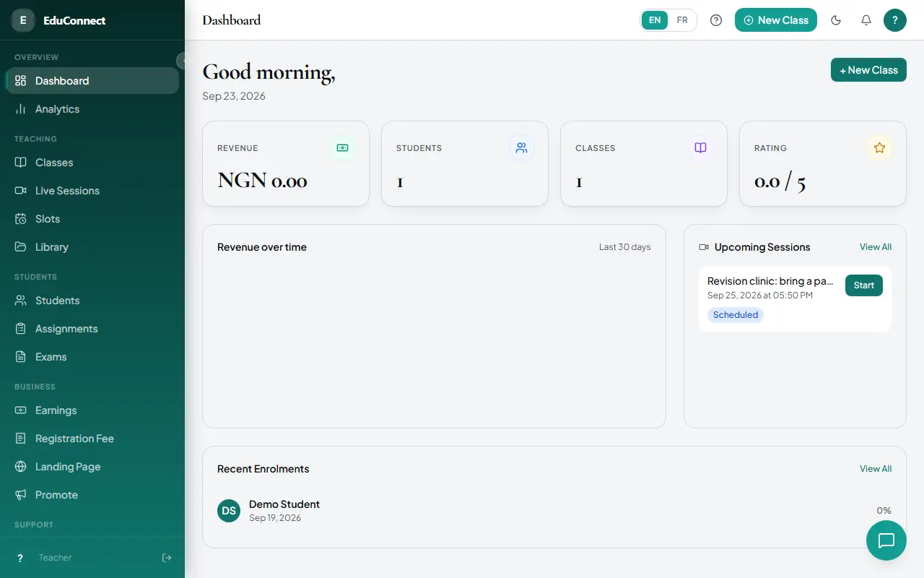Click the Rating card star icon

[x=879, y=147]
